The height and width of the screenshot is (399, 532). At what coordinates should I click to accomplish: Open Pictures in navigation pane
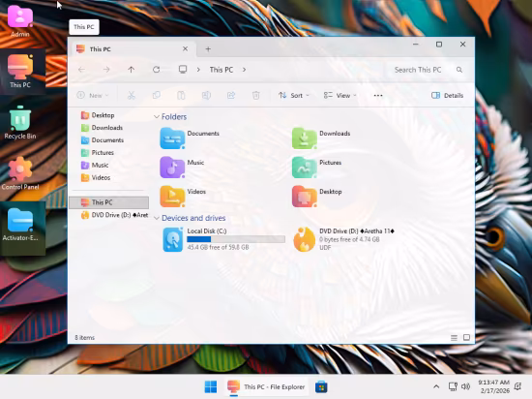98,153
